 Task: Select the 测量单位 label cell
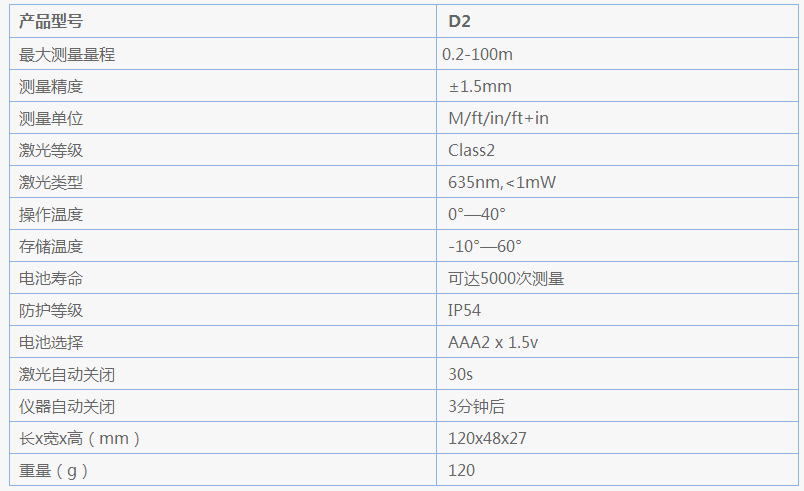51,118
